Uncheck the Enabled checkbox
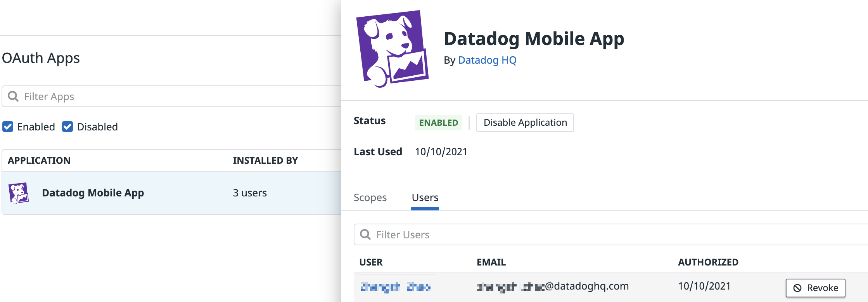 [8, 127]
